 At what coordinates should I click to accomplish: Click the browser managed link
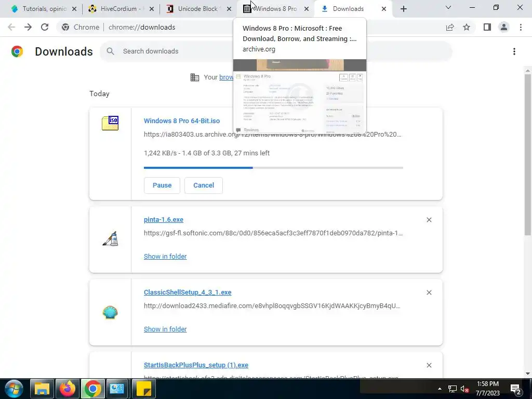226,77
